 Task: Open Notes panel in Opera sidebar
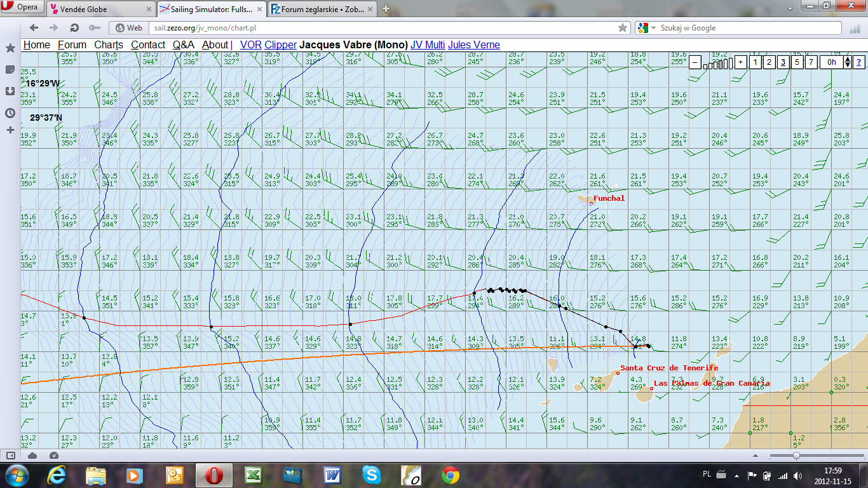(10, 69)
